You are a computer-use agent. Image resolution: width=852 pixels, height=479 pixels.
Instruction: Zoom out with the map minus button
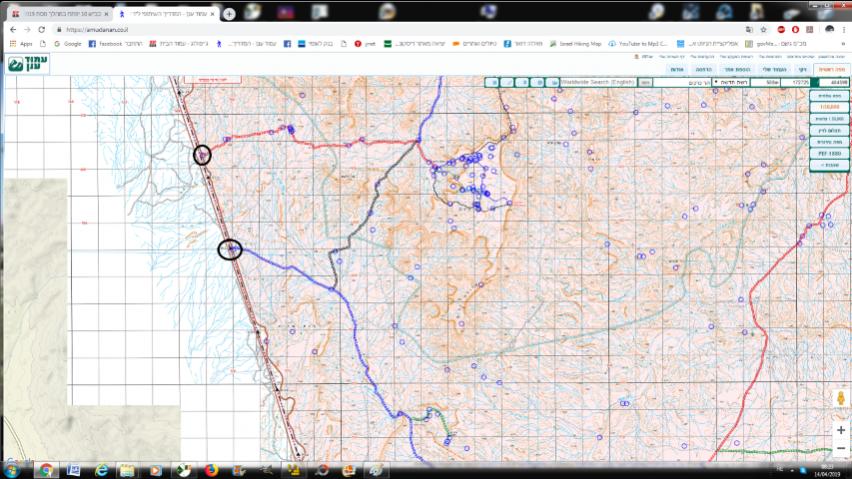coord(841,448)
